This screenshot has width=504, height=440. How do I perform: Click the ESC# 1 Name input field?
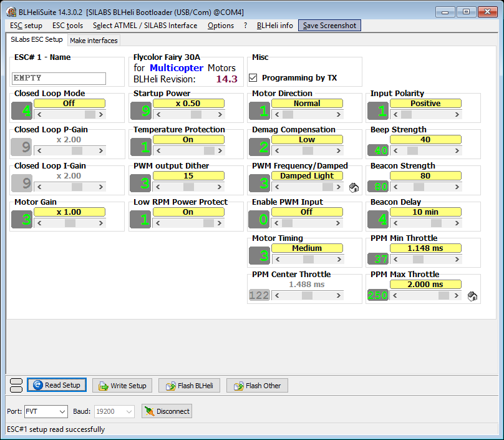(59, 79)
